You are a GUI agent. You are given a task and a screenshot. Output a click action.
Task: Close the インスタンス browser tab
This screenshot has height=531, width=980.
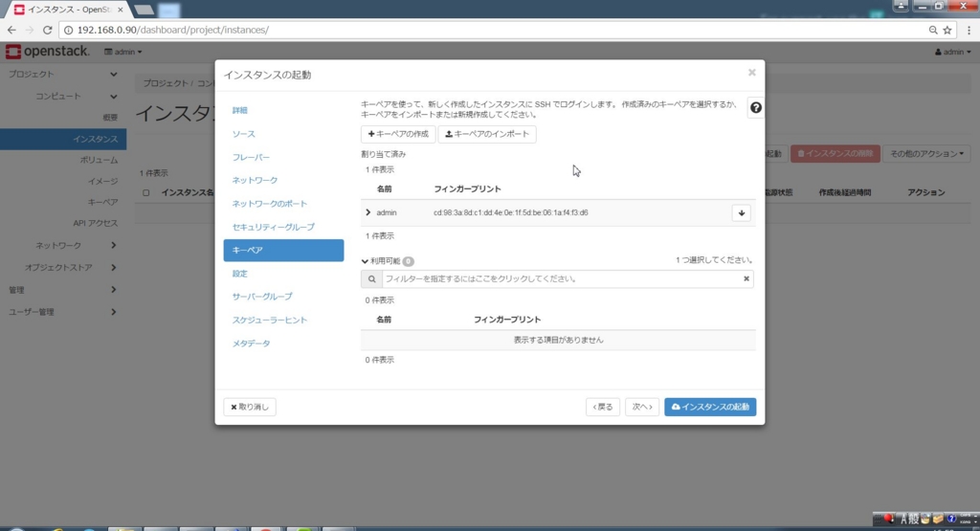[121, 10]
